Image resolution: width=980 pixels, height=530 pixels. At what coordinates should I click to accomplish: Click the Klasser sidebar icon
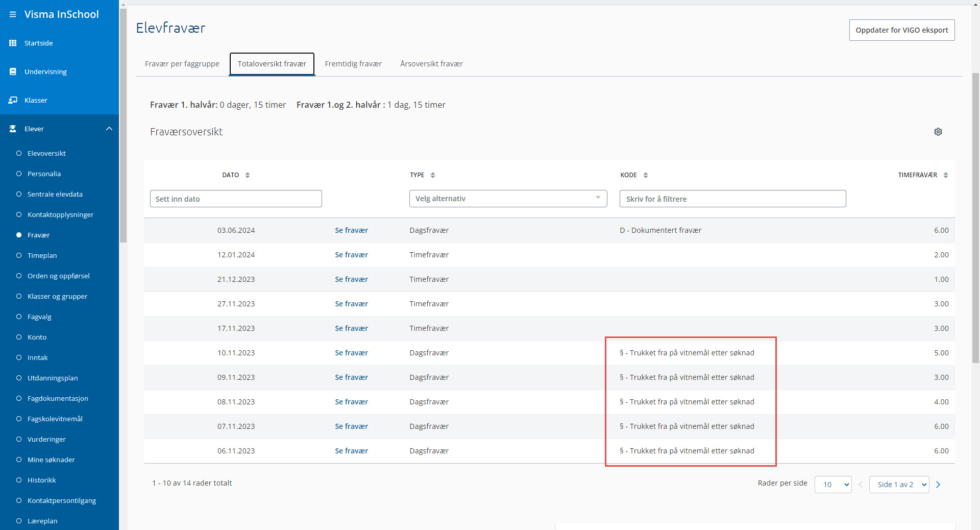click(x=13, y=100)
